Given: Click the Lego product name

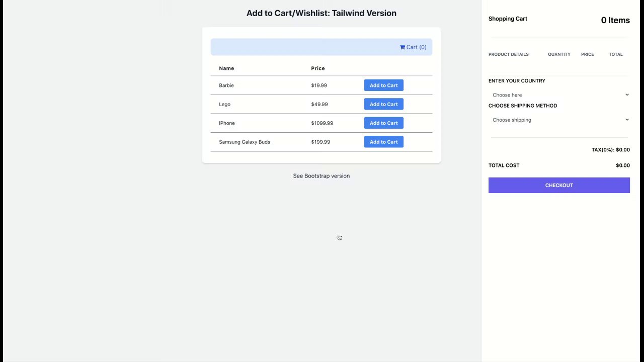Looking at the screenshot, I should click(224, 105).
